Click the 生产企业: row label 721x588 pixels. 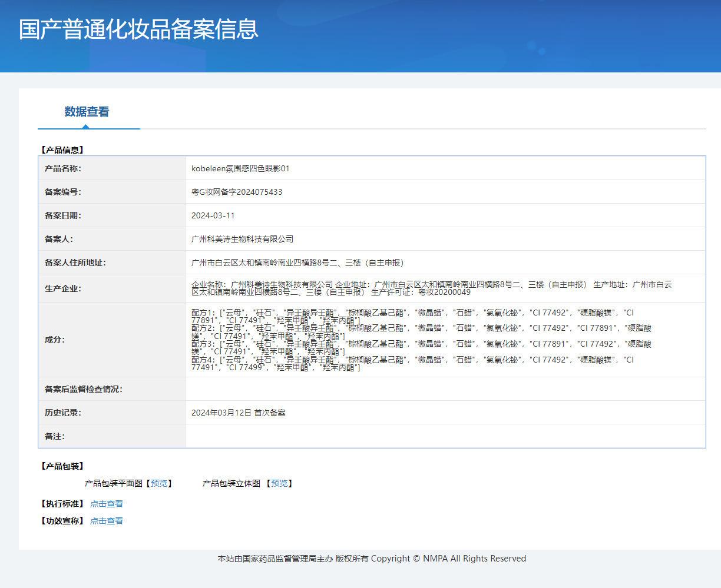63,288
